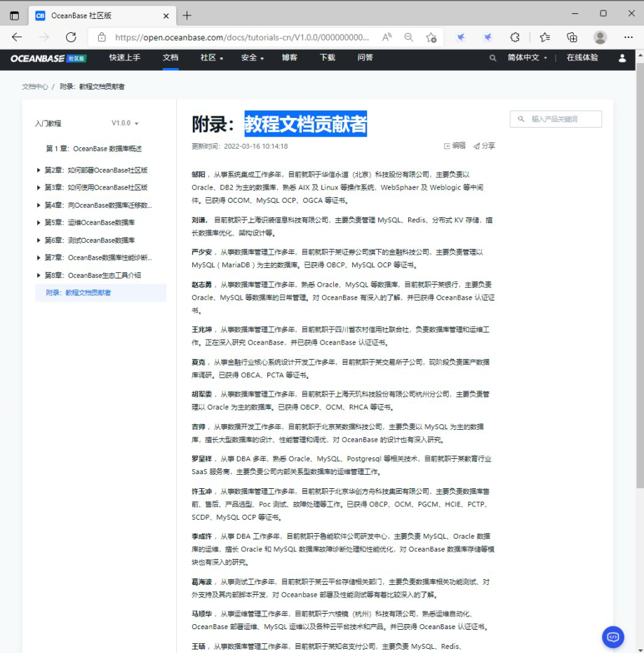Open V1.0.0 version dropdown

[125, 123]
